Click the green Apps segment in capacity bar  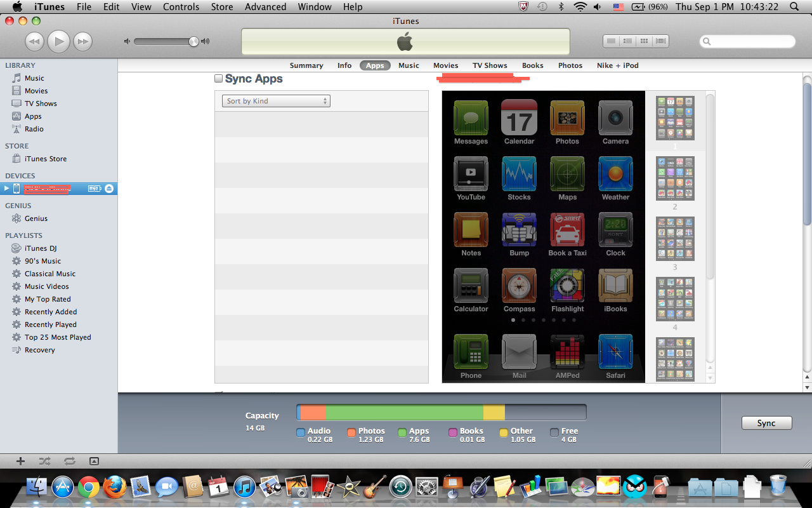click(x=404, y=412)
